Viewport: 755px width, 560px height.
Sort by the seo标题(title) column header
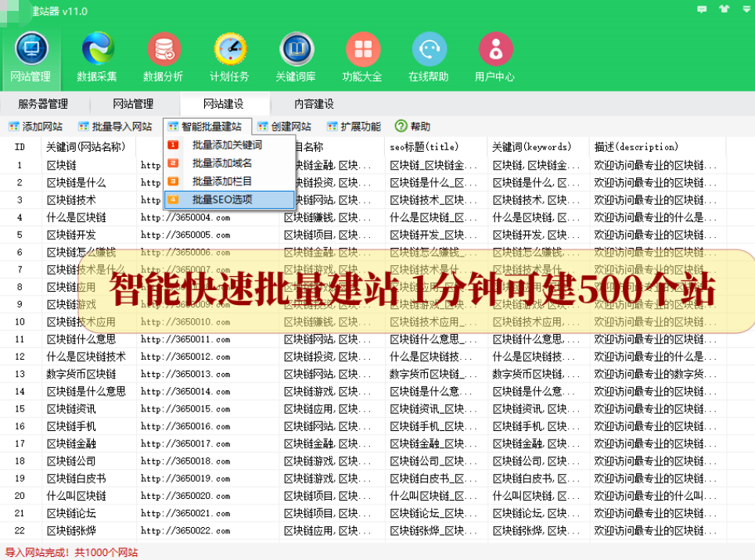point(423,146)
